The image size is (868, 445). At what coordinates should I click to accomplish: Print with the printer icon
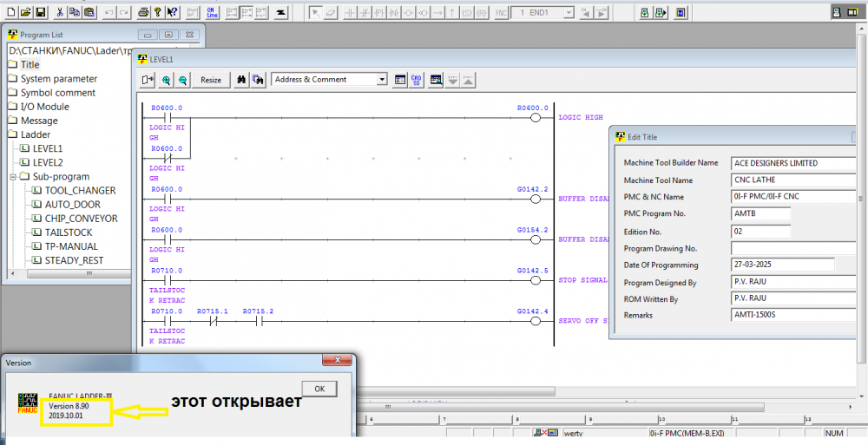[x=143, y=11]
